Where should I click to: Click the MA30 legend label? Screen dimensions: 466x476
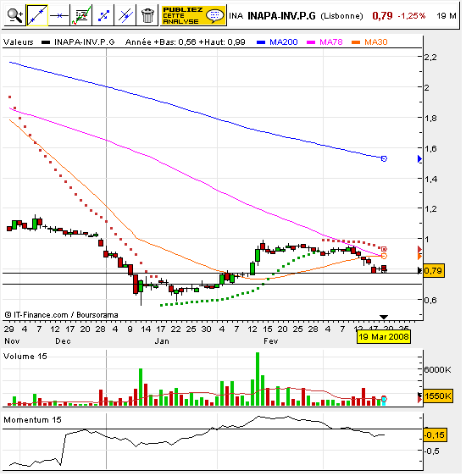coord(376,42)
